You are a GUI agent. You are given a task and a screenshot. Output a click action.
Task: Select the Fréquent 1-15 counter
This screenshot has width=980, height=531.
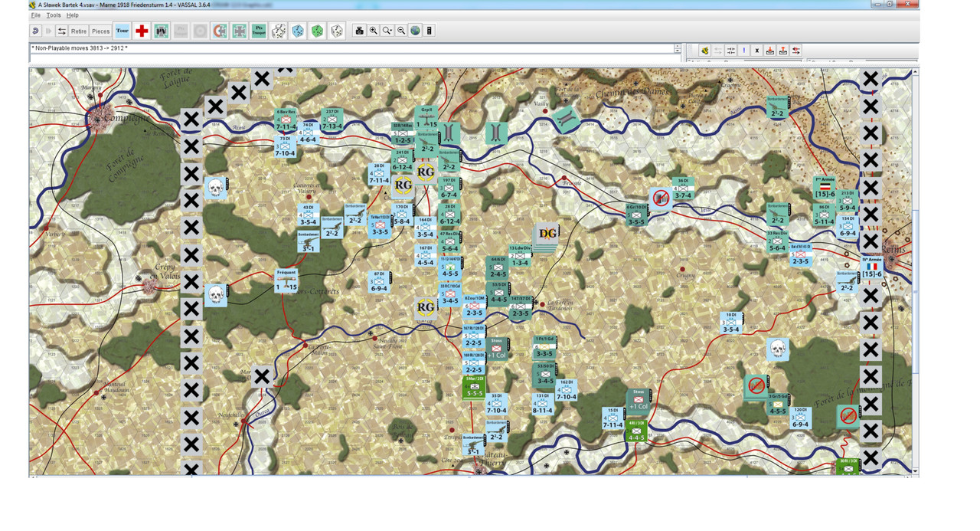point(286,281)
